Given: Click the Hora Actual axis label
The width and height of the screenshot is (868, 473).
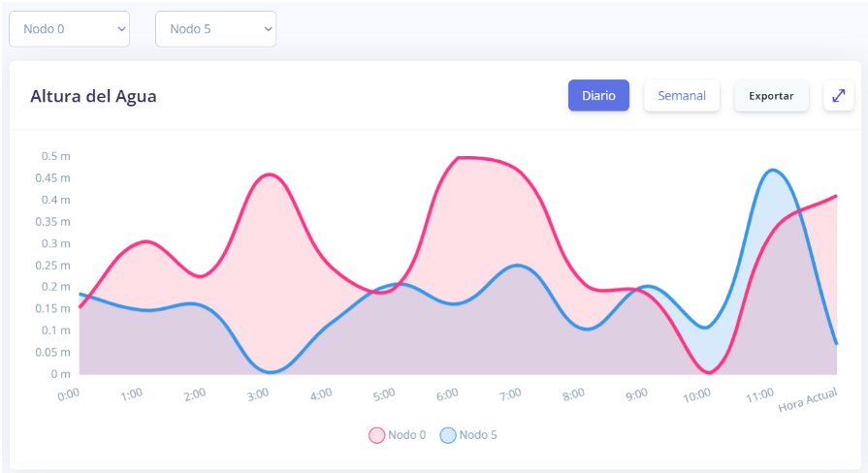Looking at the screenshot, I should (807, 399).
